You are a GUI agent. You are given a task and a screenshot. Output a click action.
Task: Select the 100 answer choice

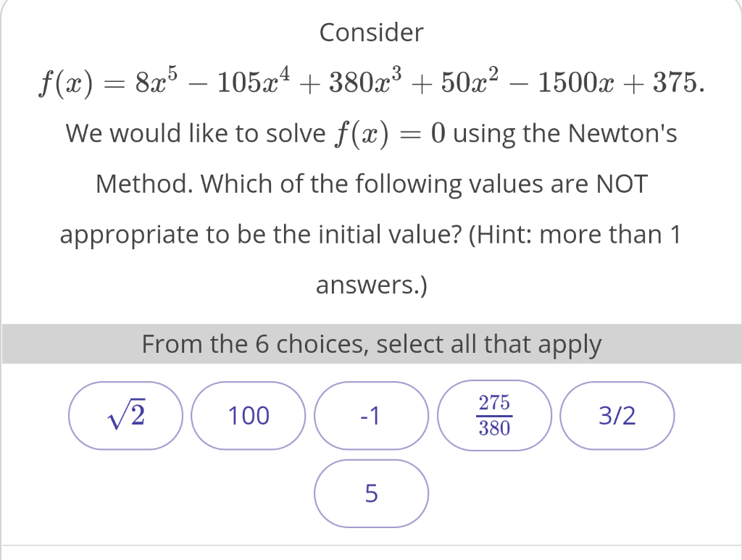(248, 416)
